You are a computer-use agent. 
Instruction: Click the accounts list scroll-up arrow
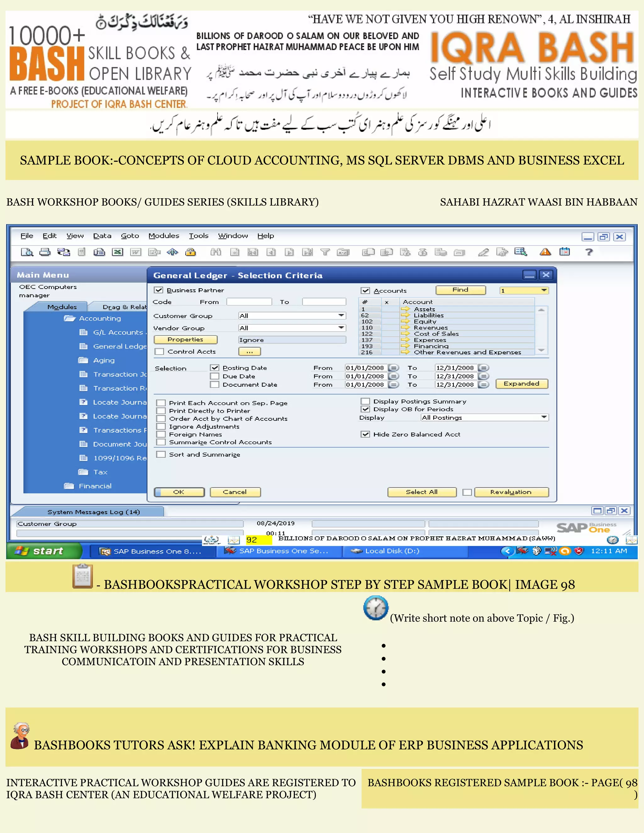coord(541,310)
